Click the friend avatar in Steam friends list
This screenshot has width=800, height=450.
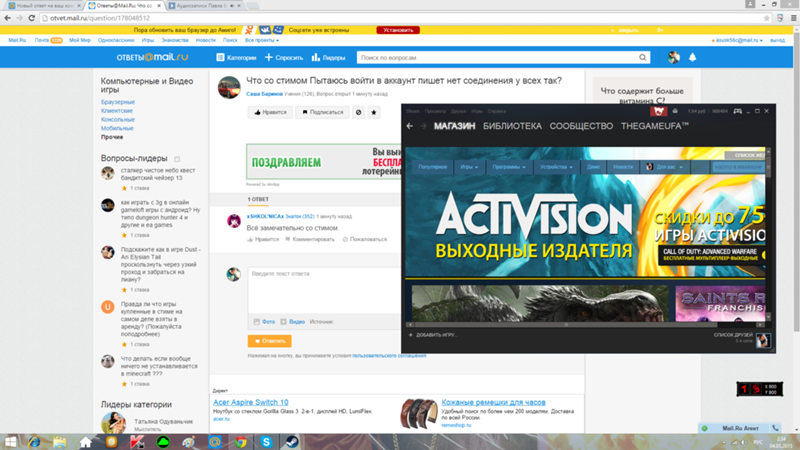coord(763,340)
